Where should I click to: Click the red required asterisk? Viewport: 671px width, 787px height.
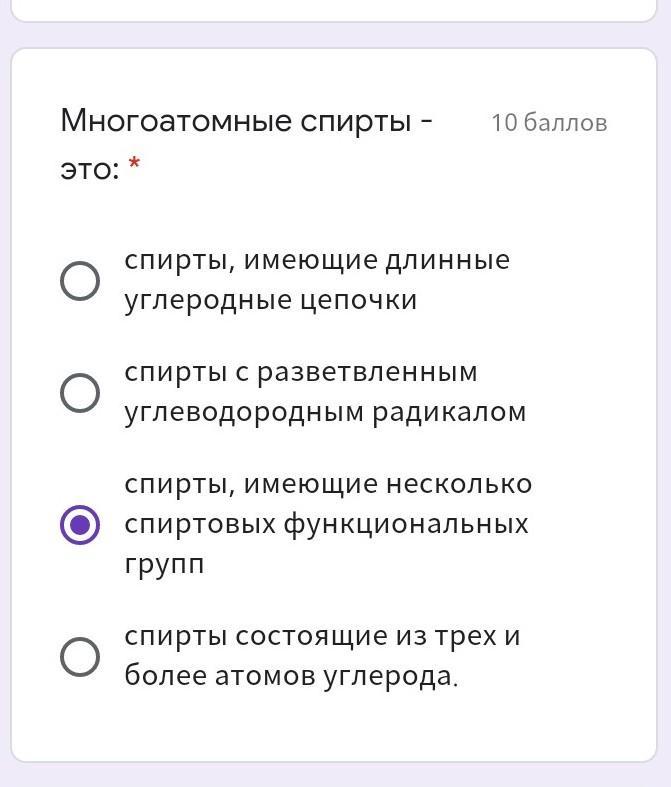click(134, 166)
